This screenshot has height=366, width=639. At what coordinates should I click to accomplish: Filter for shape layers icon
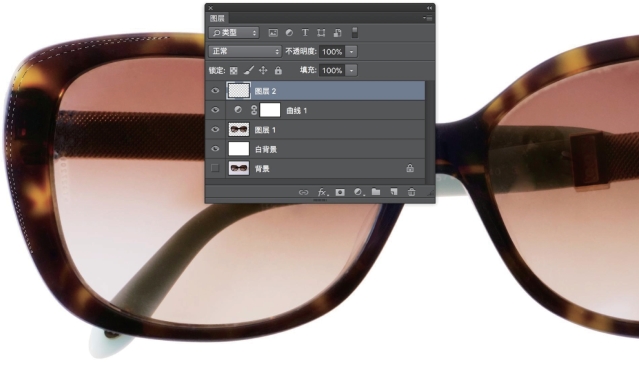321,33
